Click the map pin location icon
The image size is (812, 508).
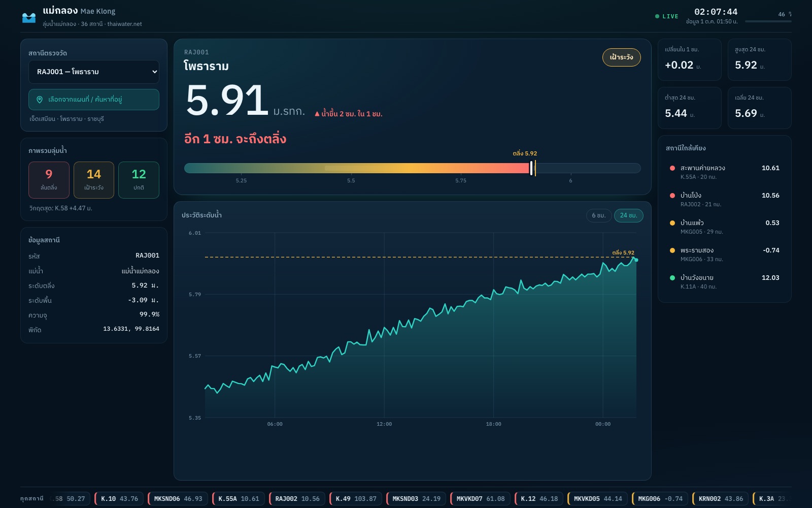[40, 100]
